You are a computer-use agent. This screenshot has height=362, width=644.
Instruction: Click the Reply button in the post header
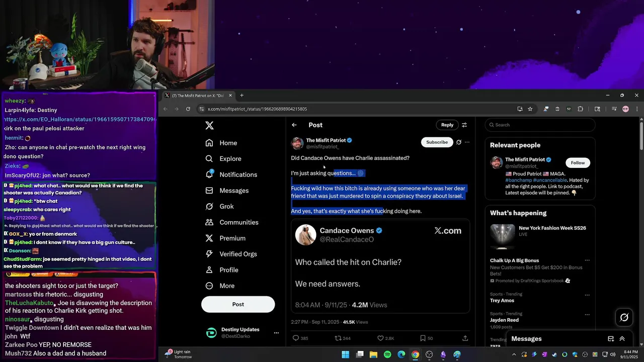coord(447,125)
